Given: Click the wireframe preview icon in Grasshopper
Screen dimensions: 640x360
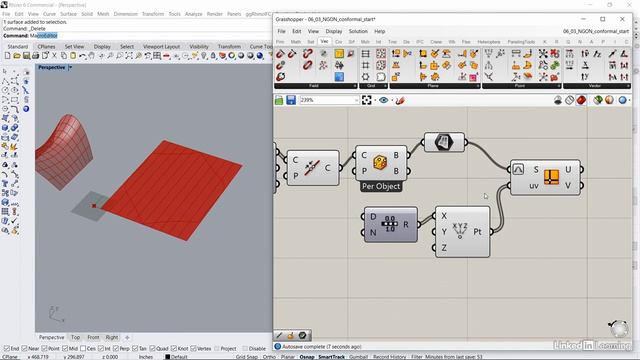Looking at the screenshot, I should coord(570,100).
